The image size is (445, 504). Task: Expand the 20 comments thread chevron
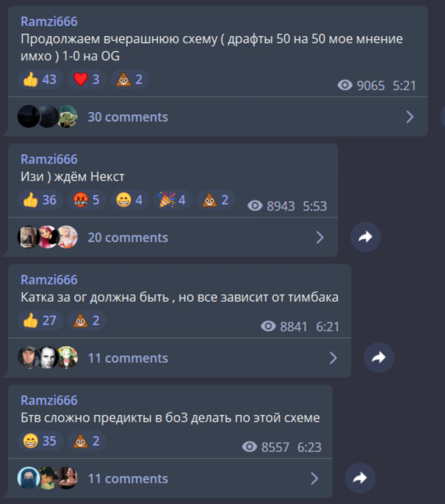[320, 237]
